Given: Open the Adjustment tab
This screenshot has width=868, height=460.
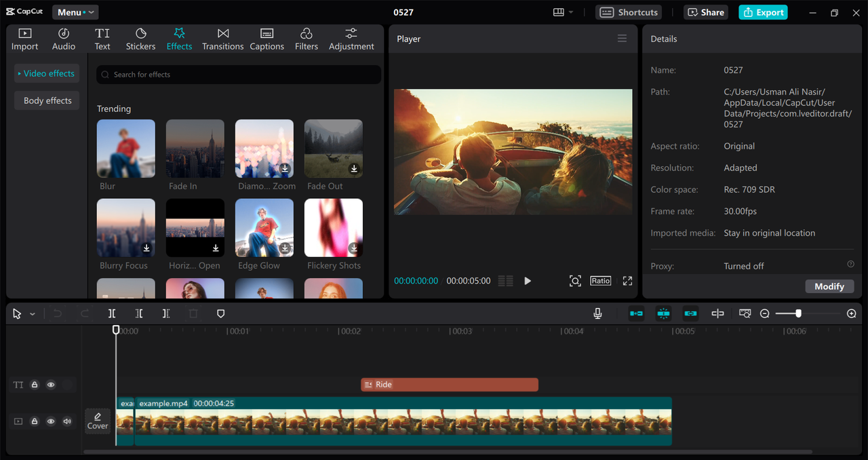Looking at the screenshot, I should tap(351, 39).
